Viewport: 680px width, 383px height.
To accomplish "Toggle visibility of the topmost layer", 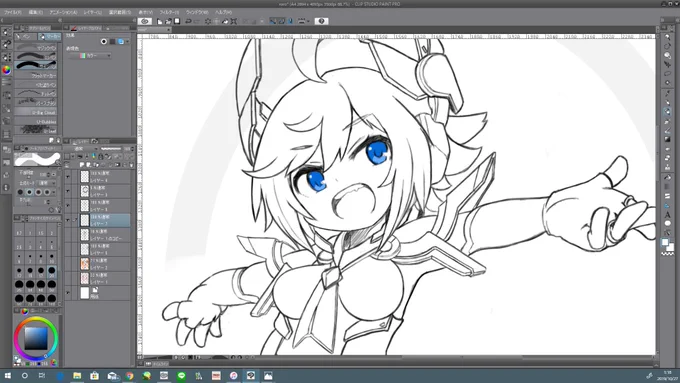I will tap(68, 177).
